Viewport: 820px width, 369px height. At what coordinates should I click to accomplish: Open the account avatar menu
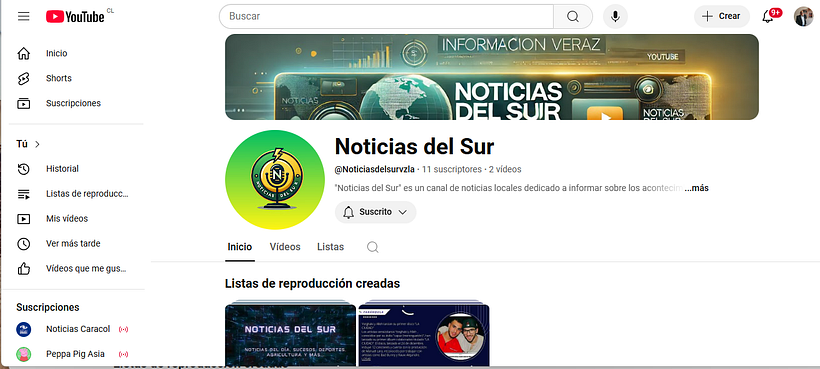coord(803,16)
